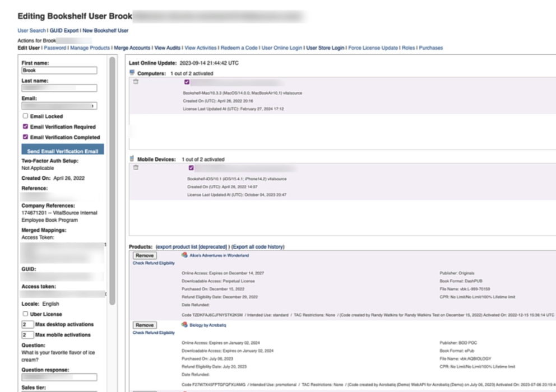Click Send Email Verification Email button

(x=63, y=149)
